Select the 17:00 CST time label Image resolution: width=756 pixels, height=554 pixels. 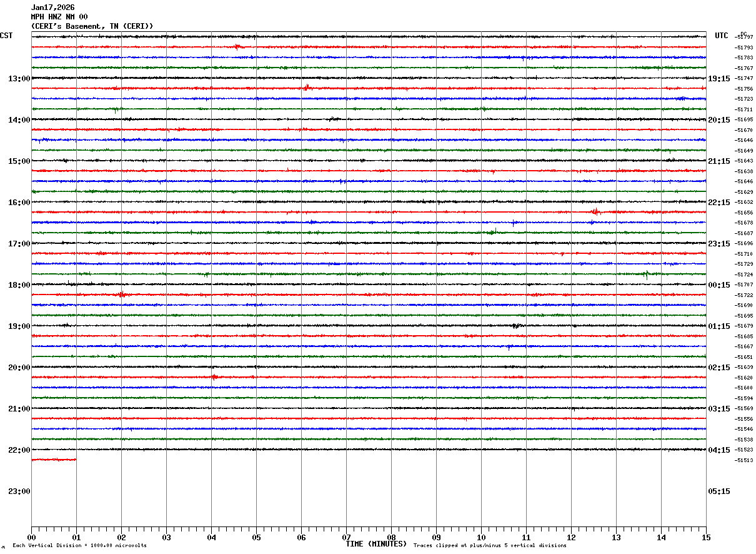click(x=19, y=244)
